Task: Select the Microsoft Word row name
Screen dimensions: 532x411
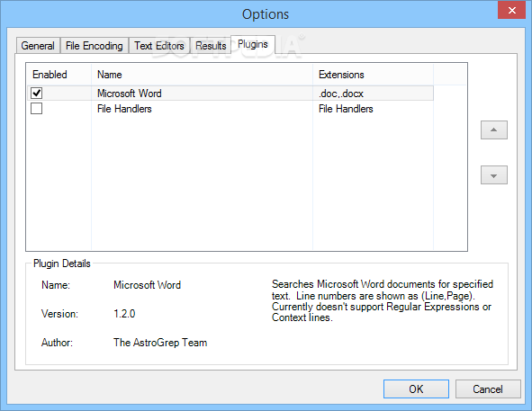Action: [x=130, y=94]
